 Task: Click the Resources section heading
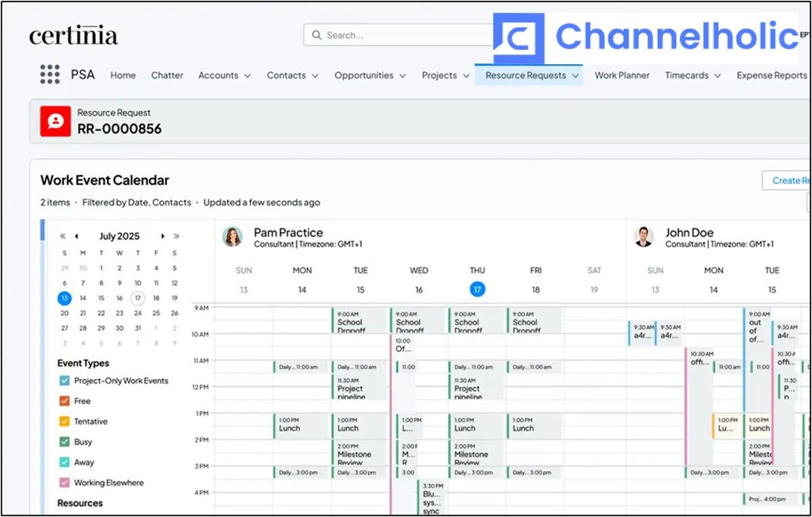pyautogui.click(x=80, y=503)
